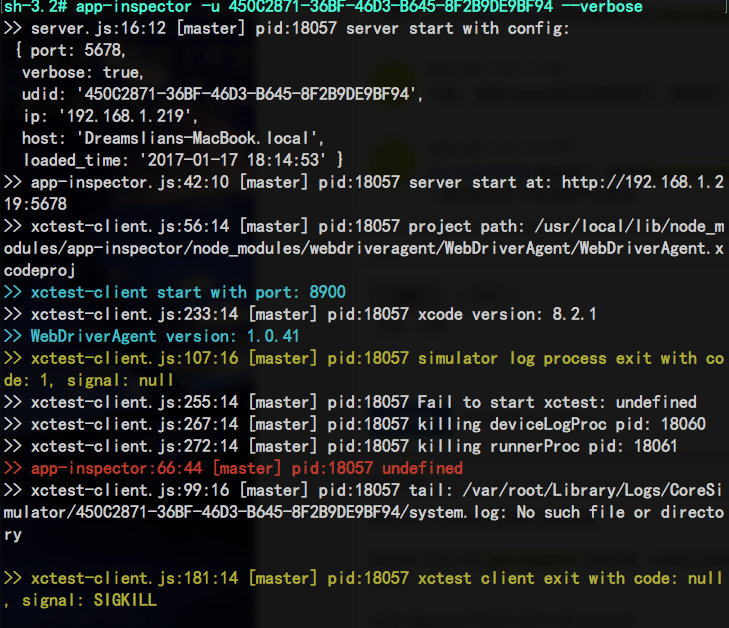
Task: Click the 'de: 1, signal: null' line
Action: pyautogui.click(x=88, y=380)
